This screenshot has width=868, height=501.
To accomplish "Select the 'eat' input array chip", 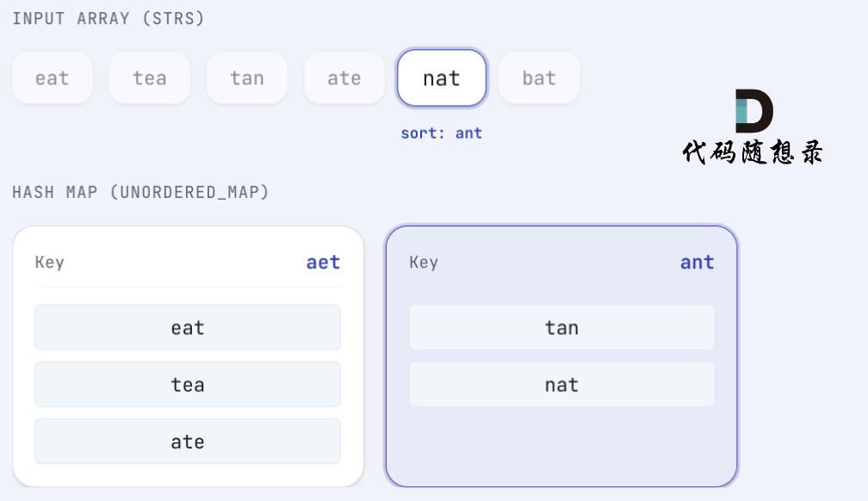I will pyautogui.click(x=52, y=78).
